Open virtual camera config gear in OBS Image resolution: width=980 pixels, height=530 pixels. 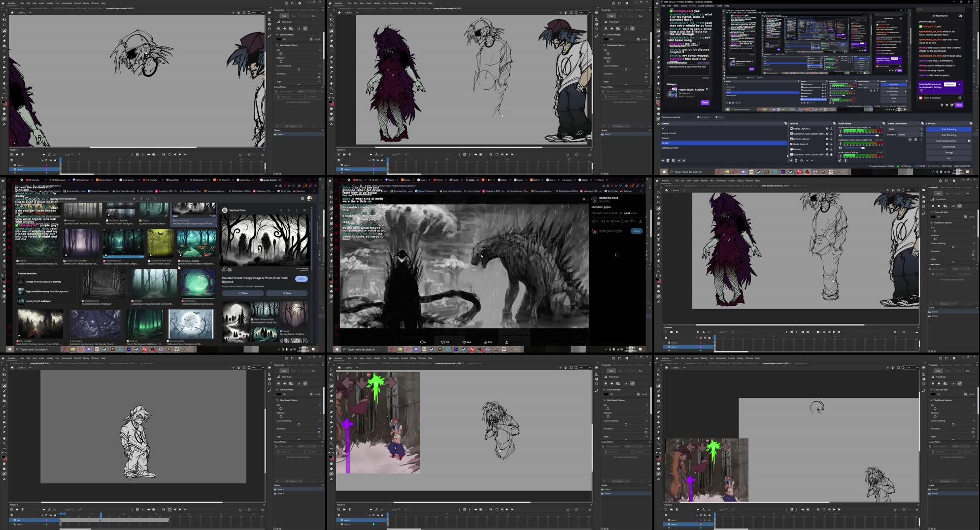(x=969, y=141)
